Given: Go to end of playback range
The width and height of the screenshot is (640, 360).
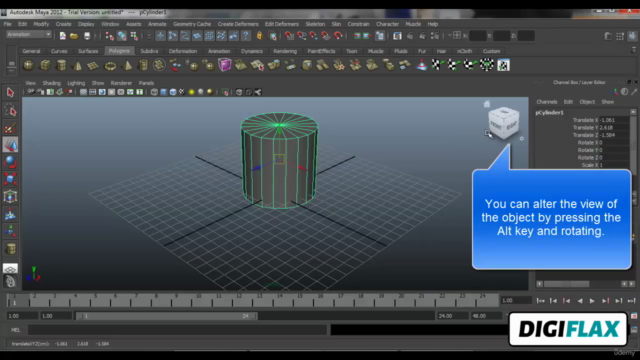Looking at the screenshot, I should (631, 301).
